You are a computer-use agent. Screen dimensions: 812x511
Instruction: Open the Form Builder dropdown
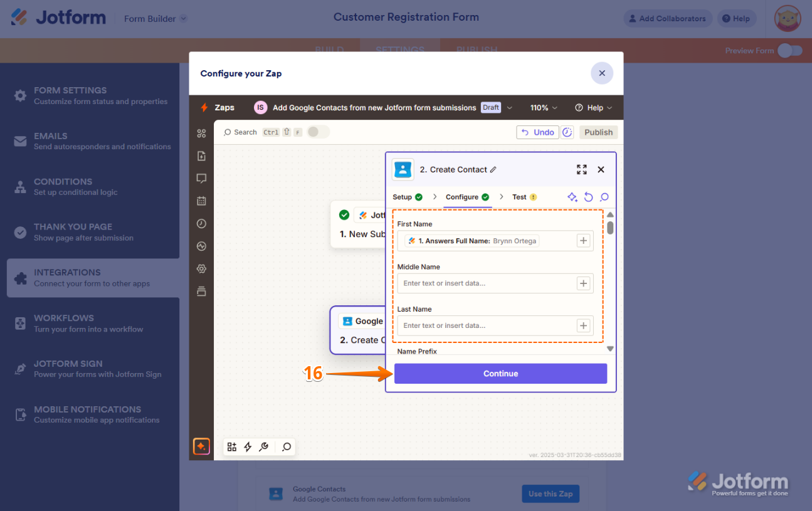156,18
